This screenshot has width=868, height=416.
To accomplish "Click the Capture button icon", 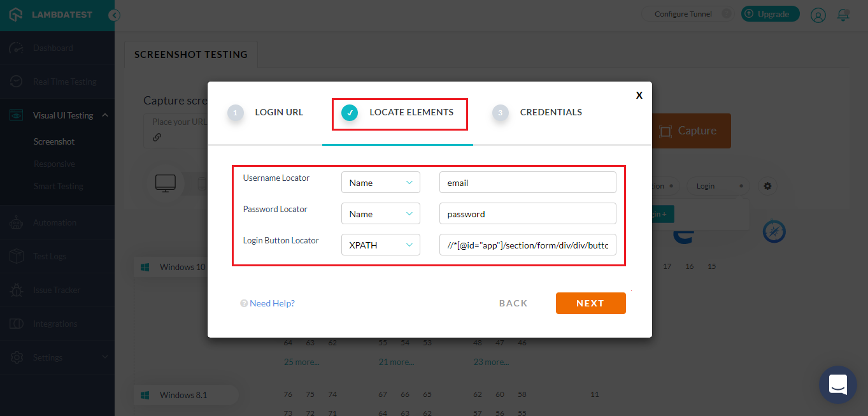I will coord(665,131).
